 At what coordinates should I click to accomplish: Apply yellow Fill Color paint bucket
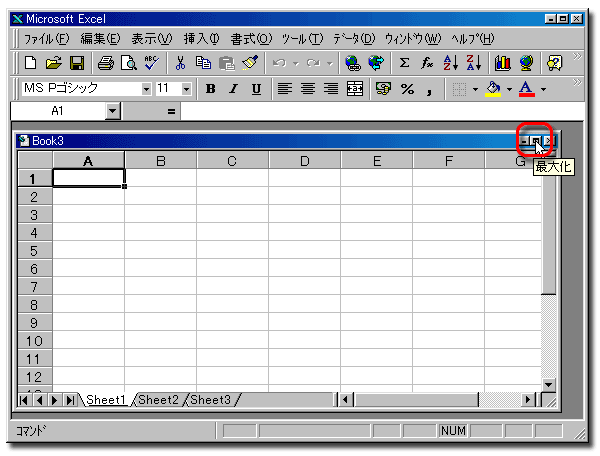click(493, 89)
